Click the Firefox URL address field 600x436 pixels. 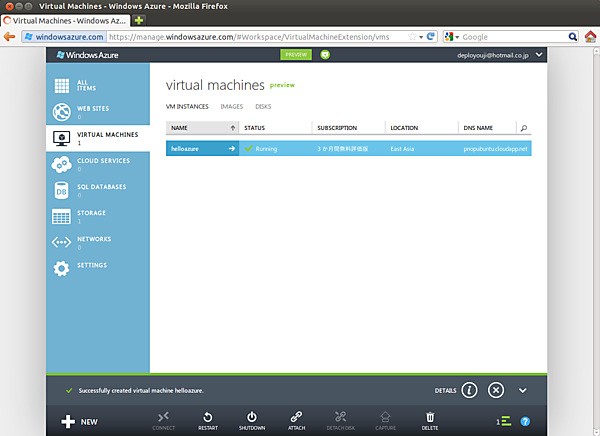point(260,36)
